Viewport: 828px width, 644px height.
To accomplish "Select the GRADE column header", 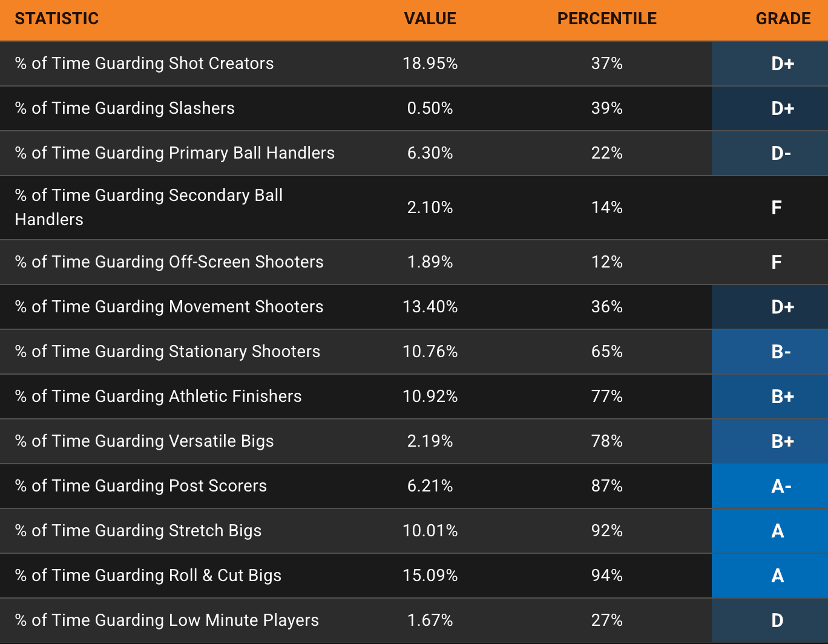I will (783, 19).
